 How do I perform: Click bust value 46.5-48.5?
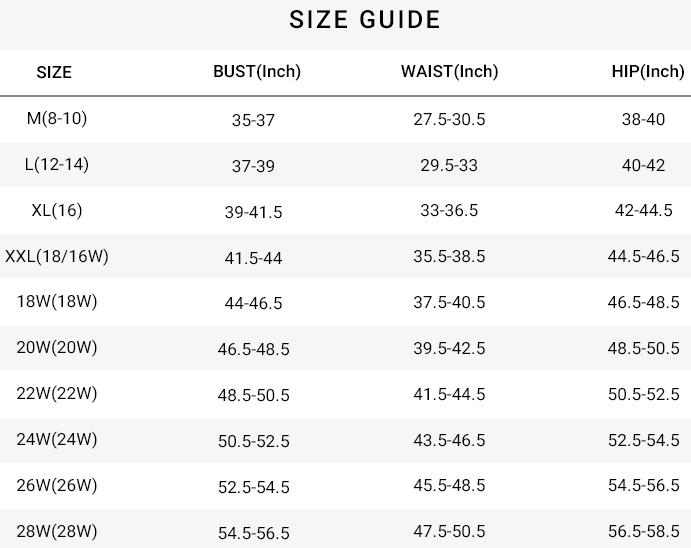(253, 349)
